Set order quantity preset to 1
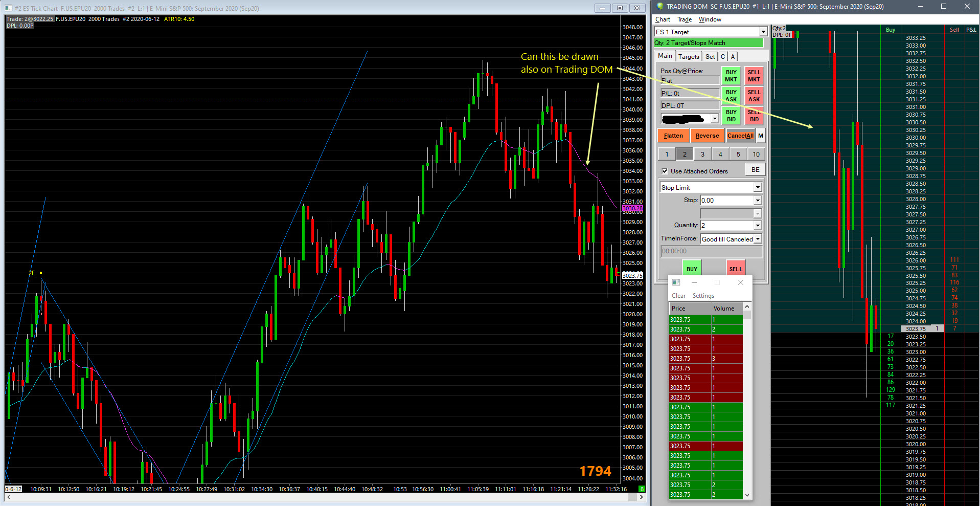 tap(667, 154)
